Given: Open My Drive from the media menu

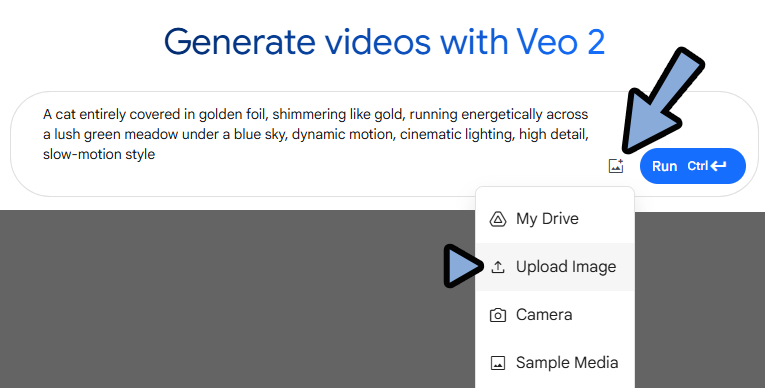Looking at the screenshot, I should point(555,219).
